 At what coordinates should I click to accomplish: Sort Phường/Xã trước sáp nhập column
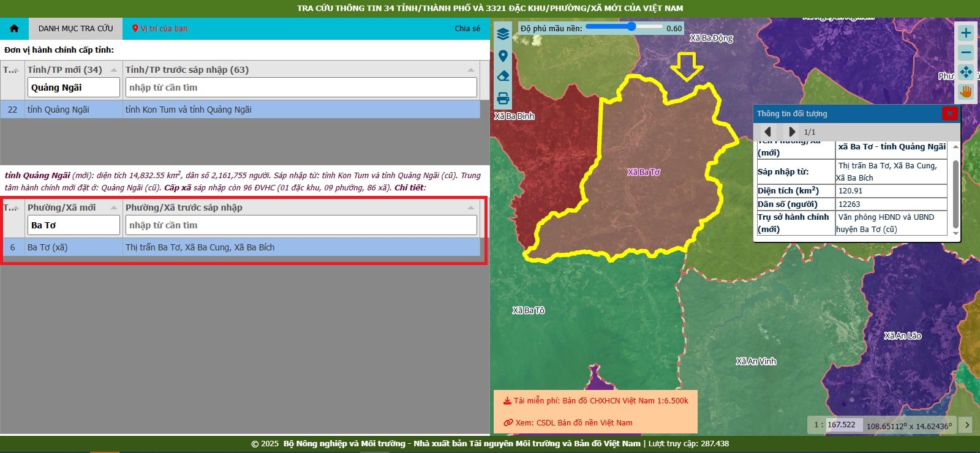[x=470, y=208]
